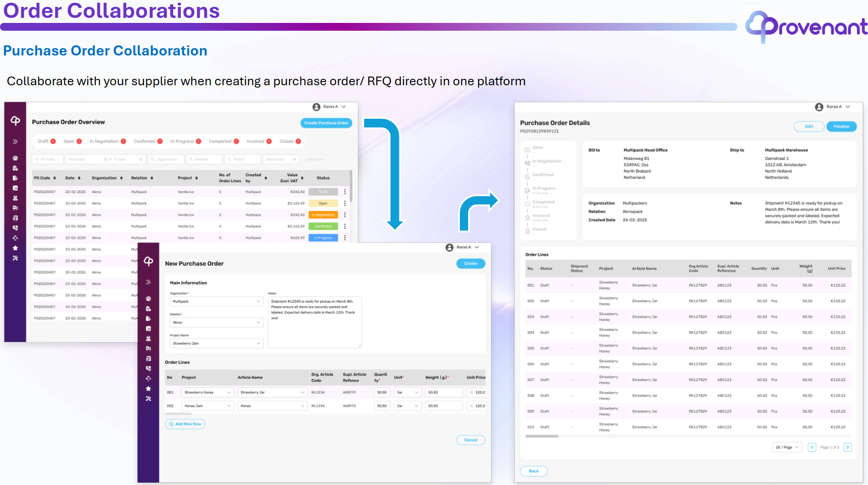Expand New Purchase Order sidebar chevrons
868x485 pixels.
click(148, 282)
